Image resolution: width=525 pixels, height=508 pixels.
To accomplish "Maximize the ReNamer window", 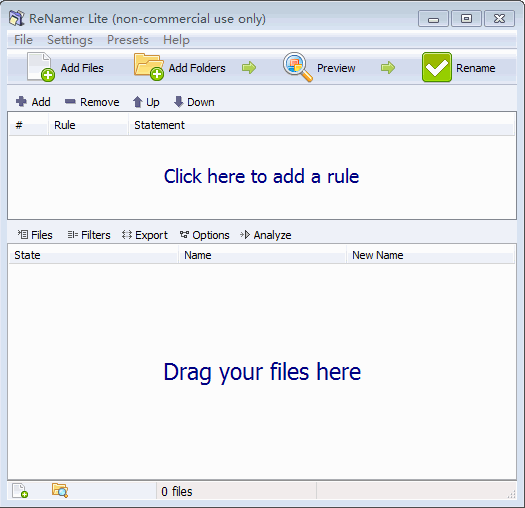I will click(466, 18).
